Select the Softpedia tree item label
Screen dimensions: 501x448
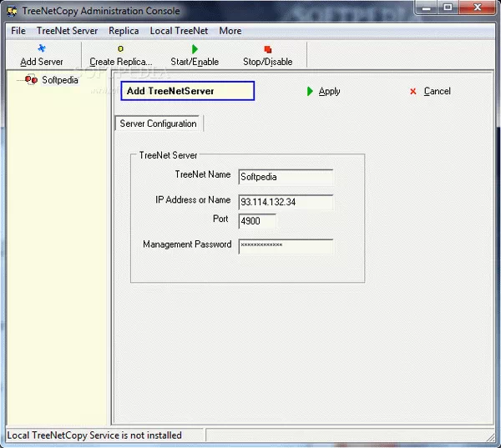(x=60, y=81)
